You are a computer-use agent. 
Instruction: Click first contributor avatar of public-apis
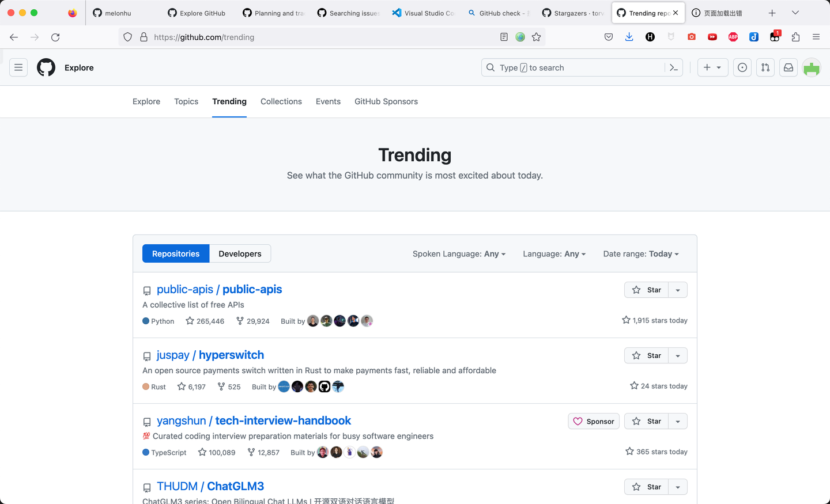(x=313, y=321)
